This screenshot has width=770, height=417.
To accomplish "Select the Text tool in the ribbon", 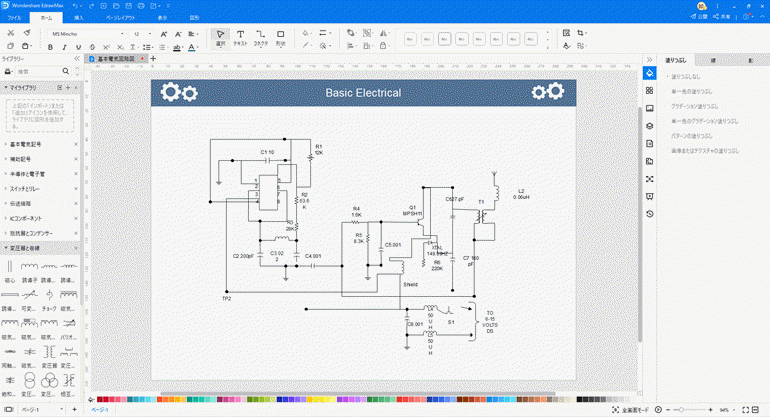I will point(240,38).
